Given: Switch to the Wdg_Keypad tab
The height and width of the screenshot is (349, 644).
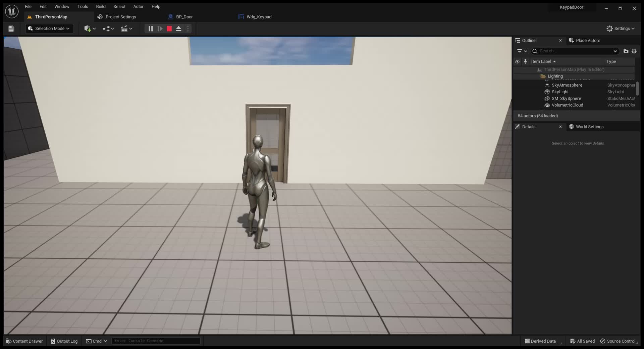Looking at the screenshot, I should click(x=258, y=17).
